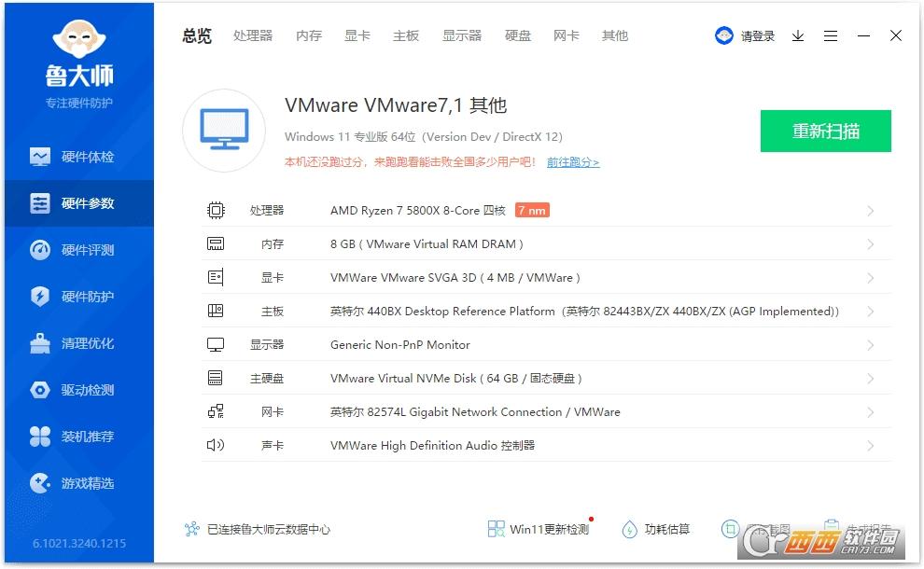Click the 声卡 speaker icon
Image resolution: width=924 pixels, height=569 pixels.
coord(216,445)
